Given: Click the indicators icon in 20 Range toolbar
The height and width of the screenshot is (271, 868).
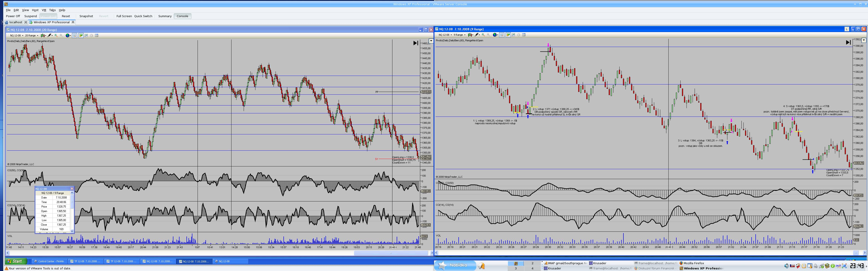Looking at the screenshot, I should tap(86, 35).
